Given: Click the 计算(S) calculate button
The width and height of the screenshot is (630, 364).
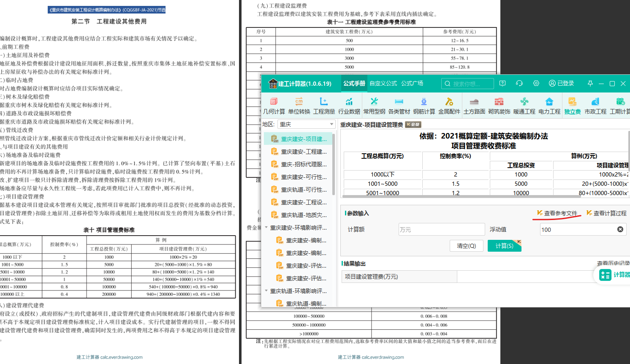Looking at the screenshot, I should coord(504,246).
